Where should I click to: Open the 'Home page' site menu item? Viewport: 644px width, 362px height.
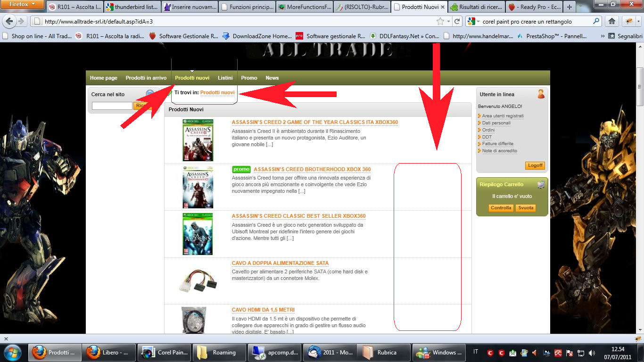[x=104, y=78]
